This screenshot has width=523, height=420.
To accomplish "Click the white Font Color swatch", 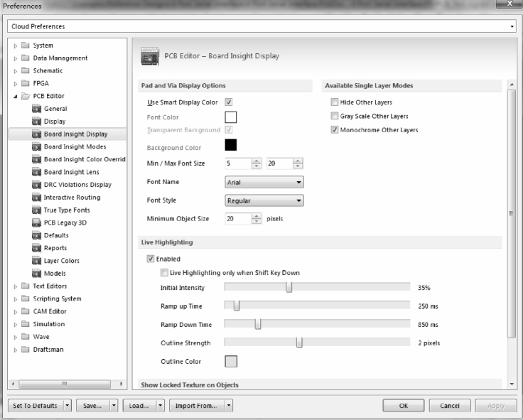I will click(231, 117).
